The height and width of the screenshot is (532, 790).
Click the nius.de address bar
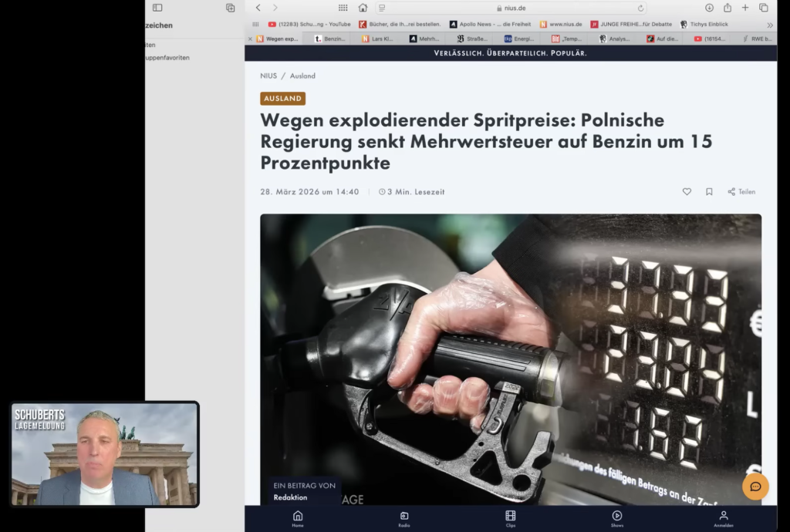pos(511,8)
